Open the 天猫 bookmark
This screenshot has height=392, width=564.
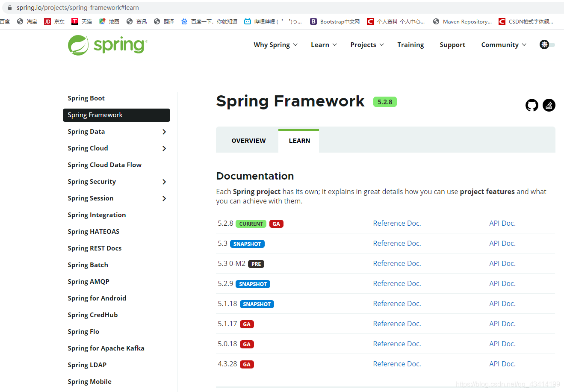82,21
